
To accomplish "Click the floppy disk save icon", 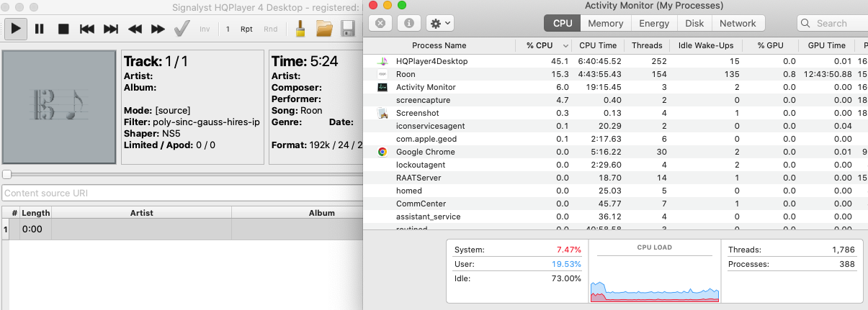I will (x=347, y=29).
